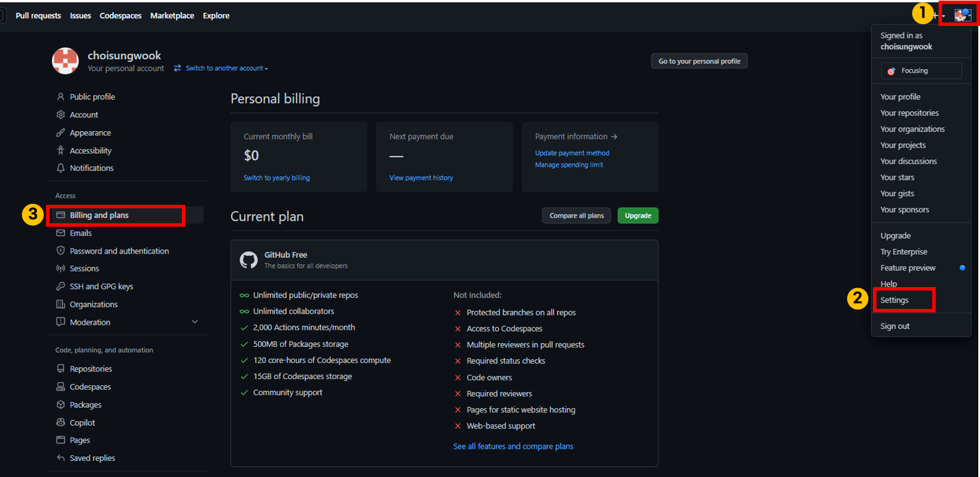
Task: Click the Compare all plans button
Action: pos(577,215)
